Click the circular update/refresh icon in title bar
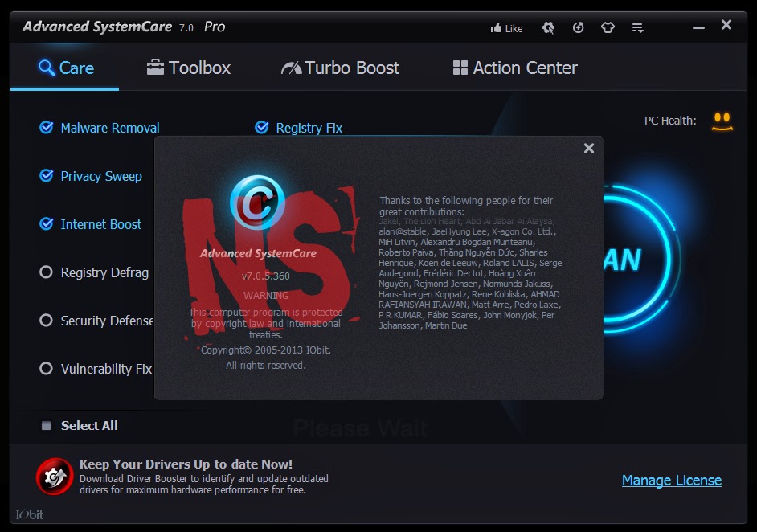 [578, 28]
